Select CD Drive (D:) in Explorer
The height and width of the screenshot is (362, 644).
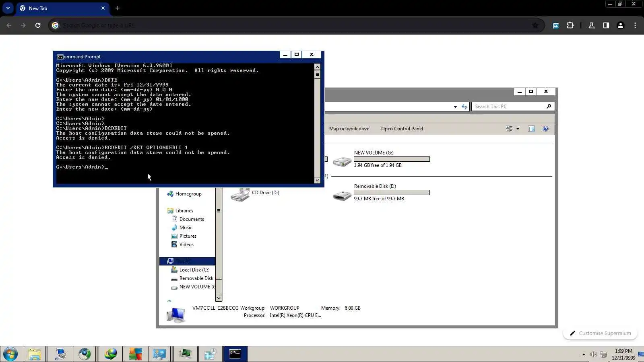click(255, 194)
